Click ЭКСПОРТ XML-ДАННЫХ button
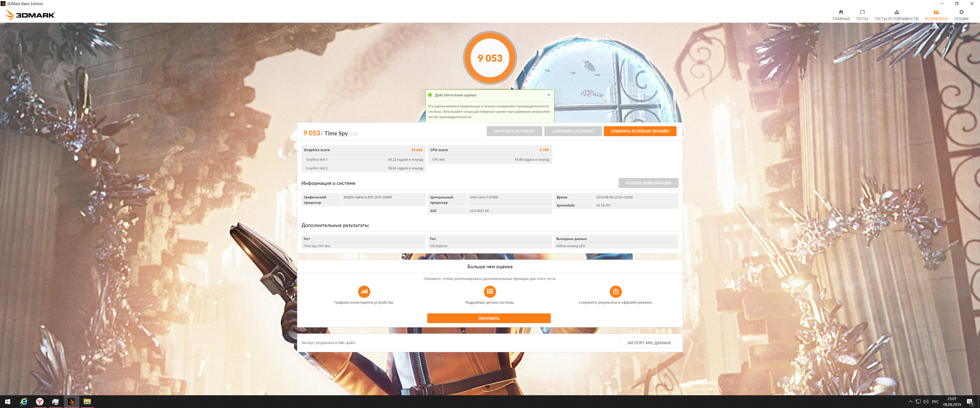Viewport: 980px width, 408px height. click(x=649, y=343)
